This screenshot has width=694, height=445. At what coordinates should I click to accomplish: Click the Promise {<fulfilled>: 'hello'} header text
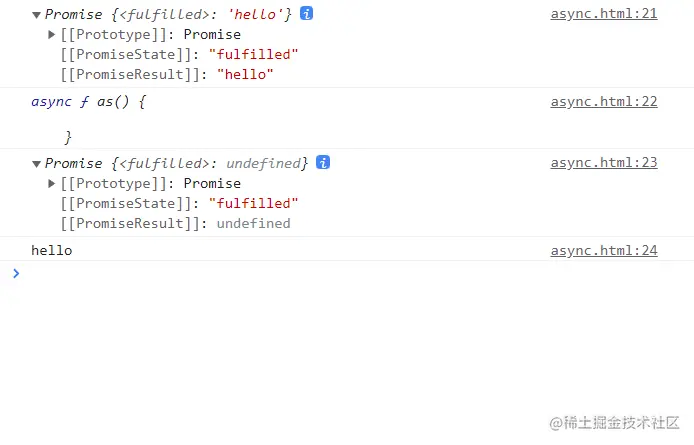coord(168,14)
